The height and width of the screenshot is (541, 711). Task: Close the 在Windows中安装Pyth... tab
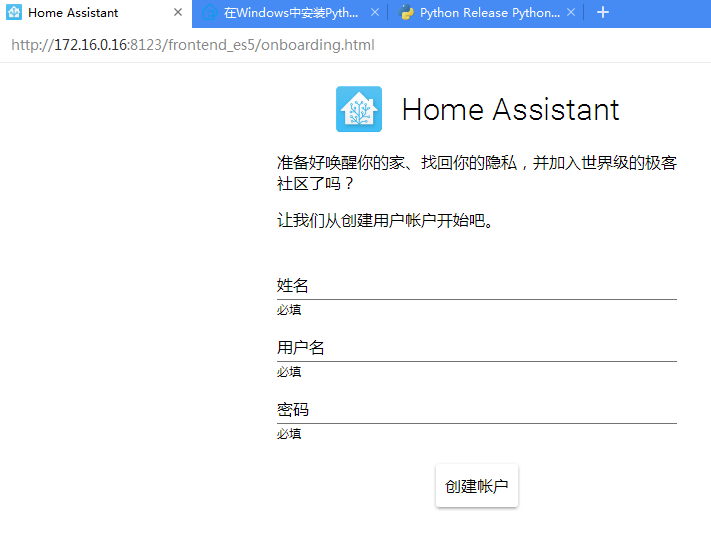coord(375,12)
